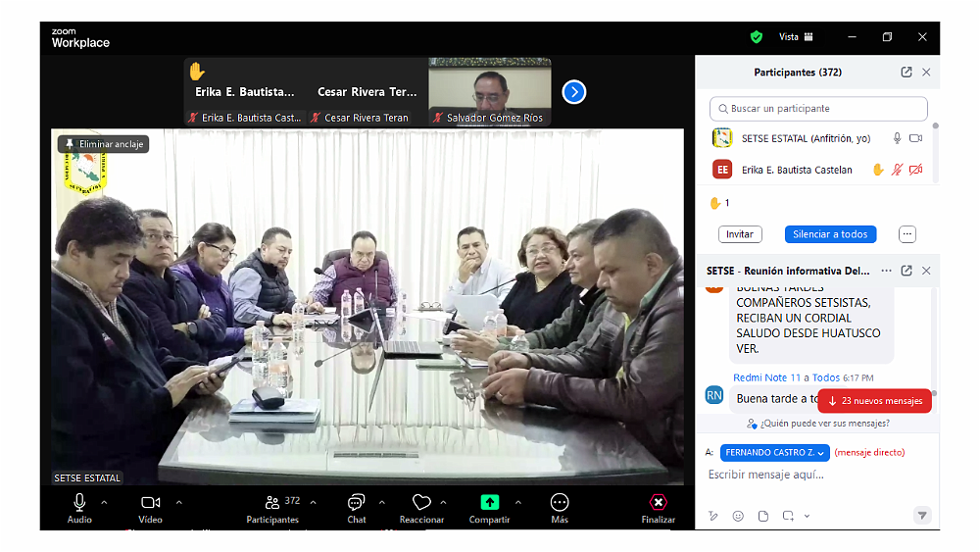Toggle the Audio microphone in the toolbar
The height and width of the screenshot is (552, 980).
[x=79, y=502]
